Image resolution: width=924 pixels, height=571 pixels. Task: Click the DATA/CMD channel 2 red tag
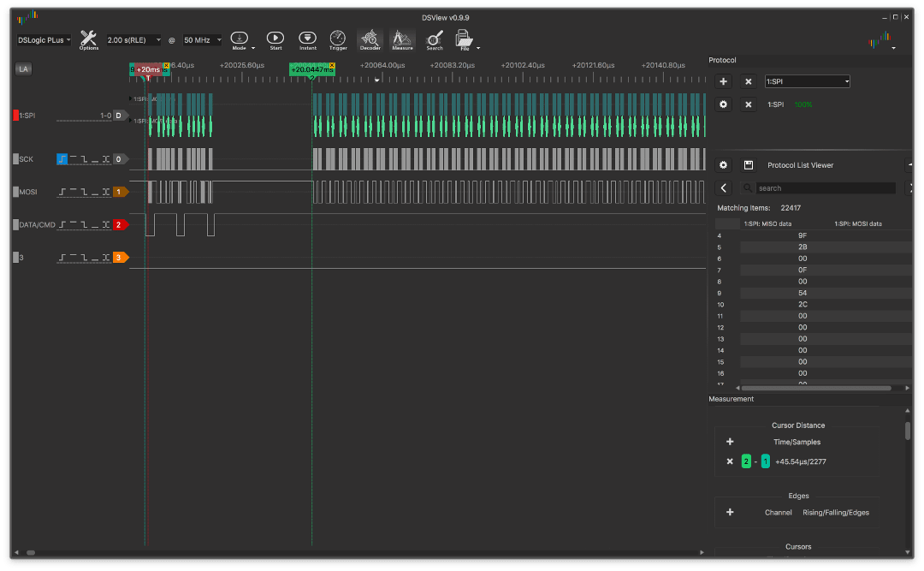tap(120, 225)
